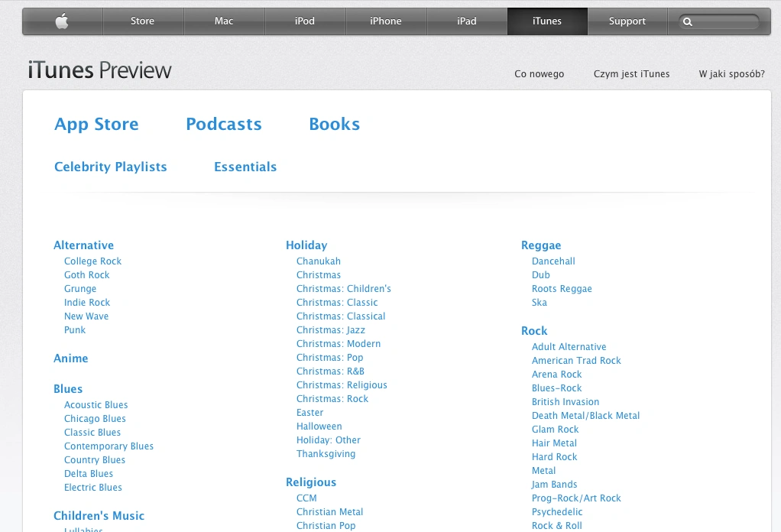Select Easter genre
Viewport: 781px width, 532px height.
tap(309, 413)
